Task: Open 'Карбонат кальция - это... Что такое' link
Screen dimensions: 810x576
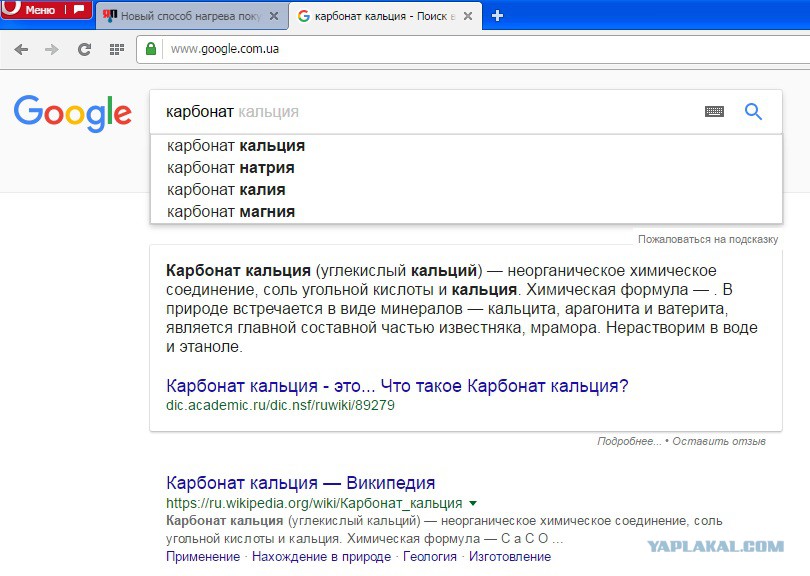Action: tap(397, 386)
